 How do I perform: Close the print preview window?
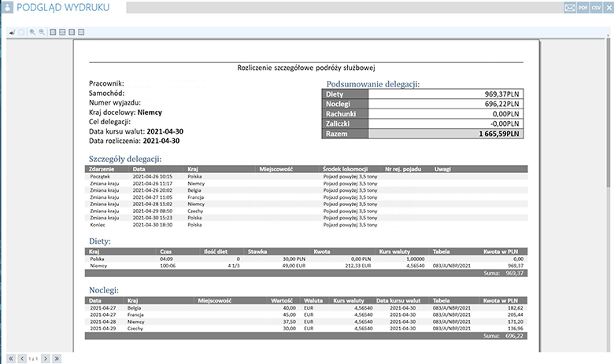(x=608, y=7)
